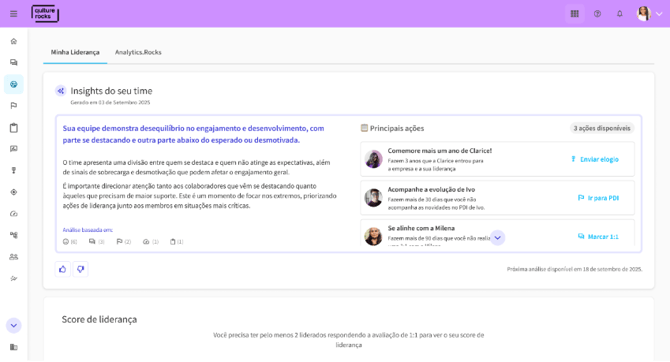
Task: Select the highlighted globe sidebar icon
Action: coord(14,84)
